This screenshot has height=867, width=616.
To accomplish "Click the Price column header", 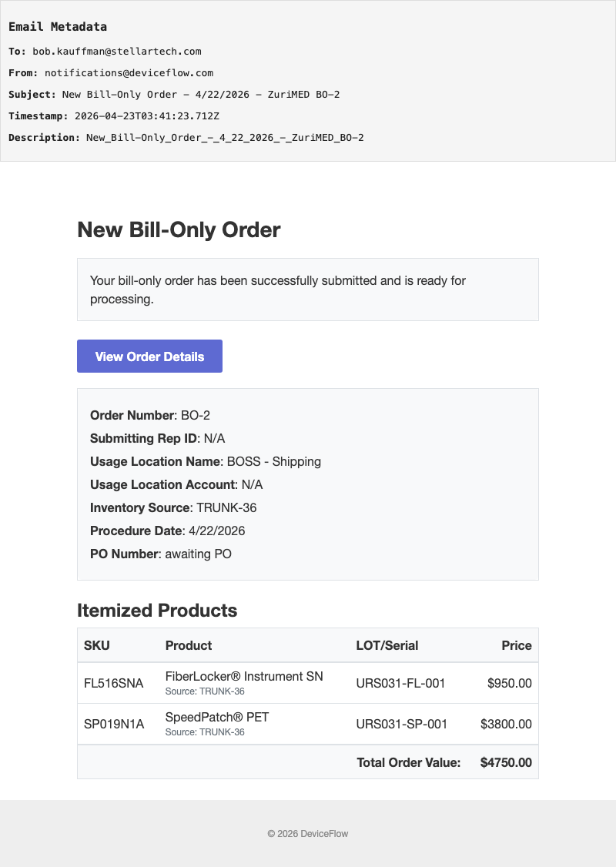I will (517, 646).
